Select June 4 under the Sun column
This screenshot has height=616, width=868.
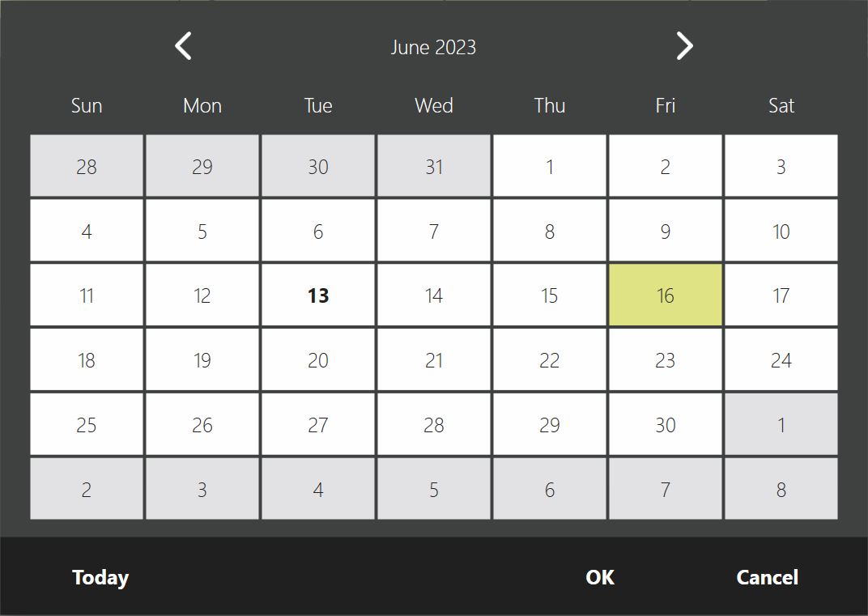[87, 231]
